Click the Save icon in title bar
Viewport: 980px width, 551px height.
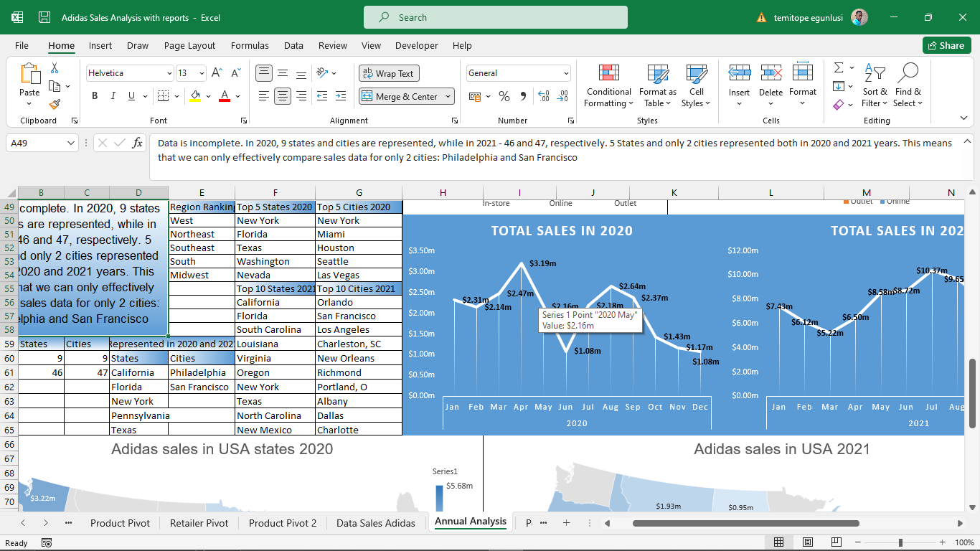tap(44, 17)
